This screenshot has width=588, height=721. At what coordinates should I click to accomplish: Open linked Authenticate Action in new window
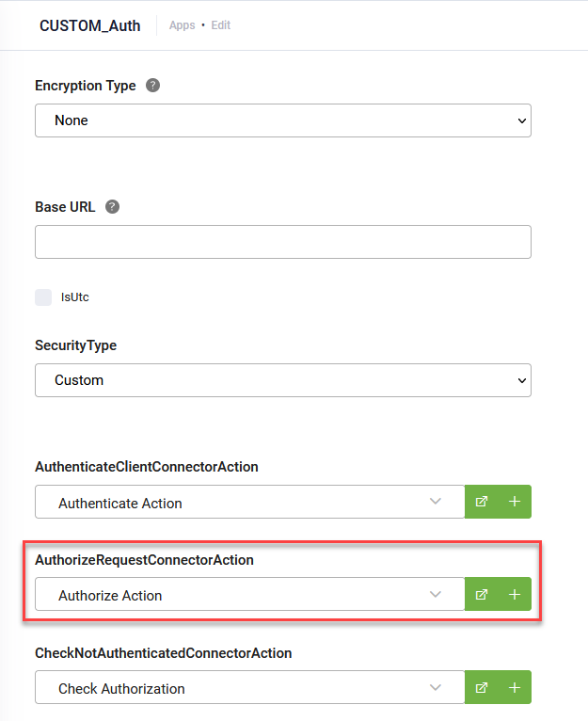(482, 502)
